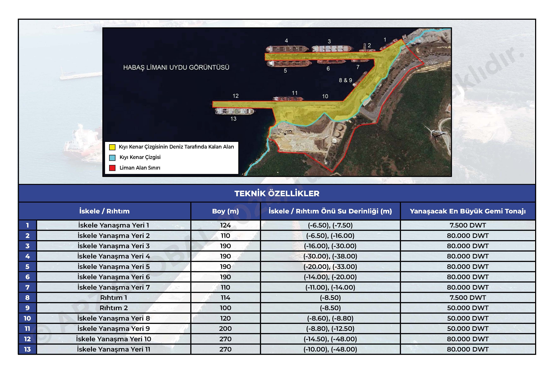Select the 'İskele Yanaşma Yeri 2' cell
This screenshot has height=392, width=554.
pos(114,236)
